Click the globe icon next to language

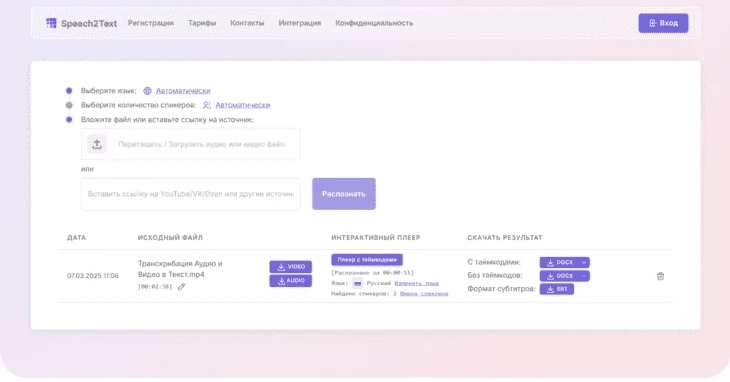147,91
